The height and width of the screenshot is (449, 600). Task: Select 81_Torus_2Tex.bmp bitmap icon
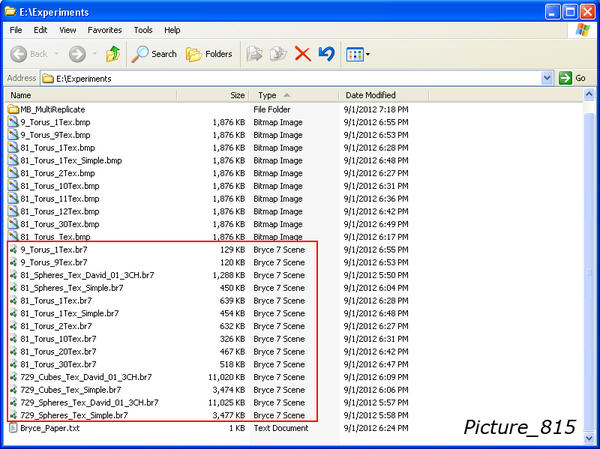[x=13, y=173]
